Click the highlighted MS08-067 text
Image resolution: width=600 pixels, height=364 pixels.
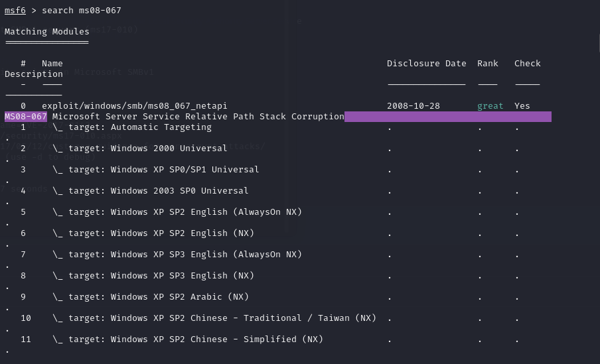coord(26,117)
